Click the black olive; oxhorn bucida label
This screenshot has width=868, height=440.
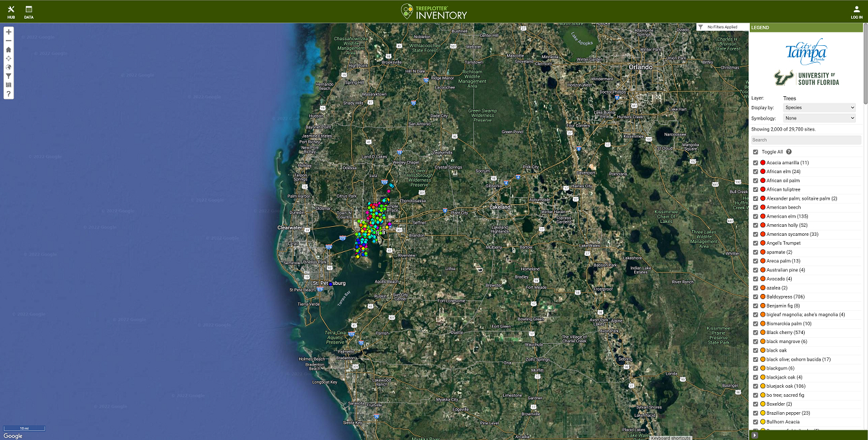798,359
